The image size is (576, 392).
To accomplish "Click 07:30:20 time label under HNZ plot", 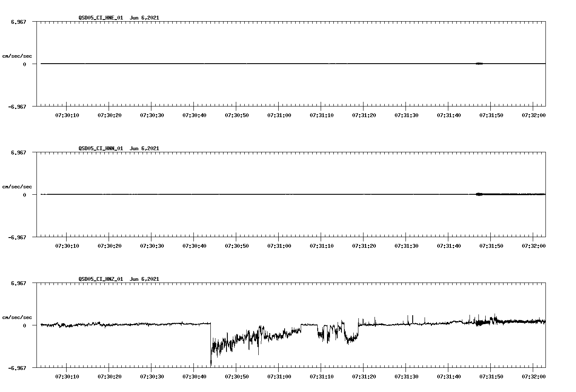I will click(109, 376).
